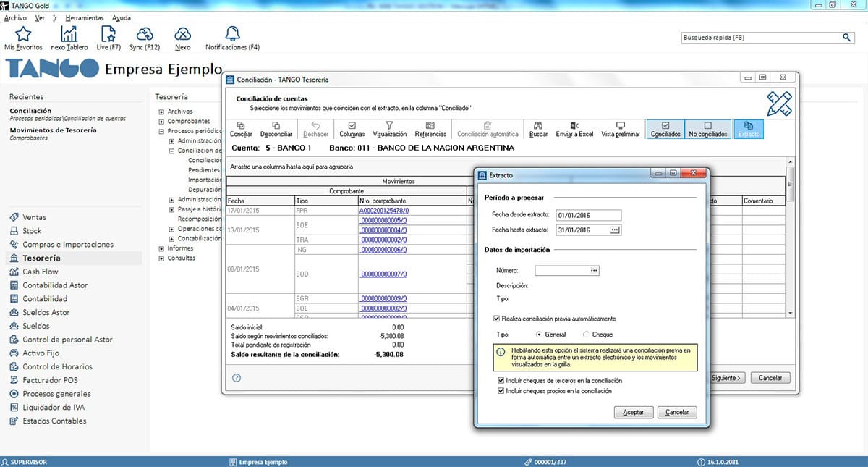Open Mis Favoritos star icon
868x467 pixels.
(23, 33)
